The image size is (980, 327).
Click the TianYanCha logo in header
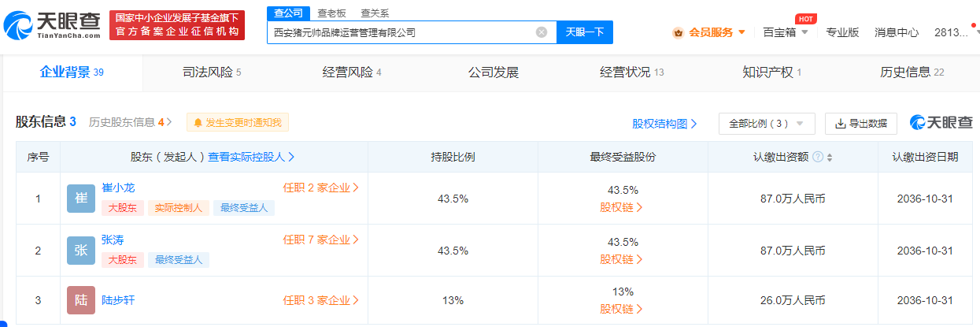point(52,25)
